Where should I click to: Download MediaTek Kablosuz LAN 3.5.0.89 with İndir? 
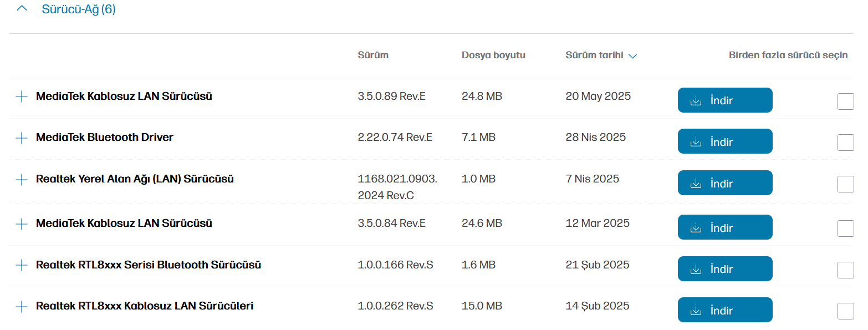(725, 100)
